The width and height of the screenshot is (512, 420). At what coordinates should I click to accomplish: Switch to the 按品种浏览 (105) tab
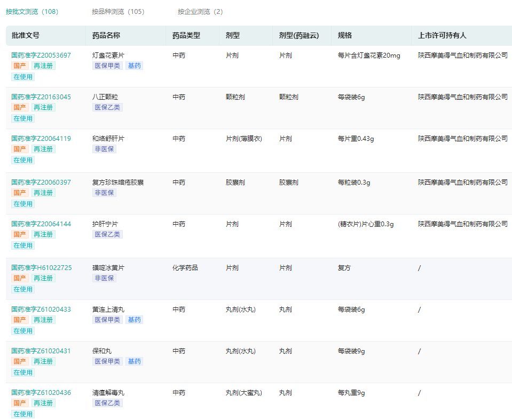pyautogui.click(x=117, y=12)
